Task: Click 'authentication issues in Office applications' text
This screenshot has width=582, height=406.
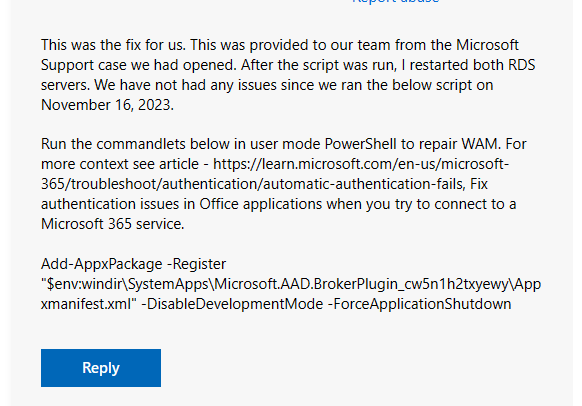Action: [x=182, y=204]
